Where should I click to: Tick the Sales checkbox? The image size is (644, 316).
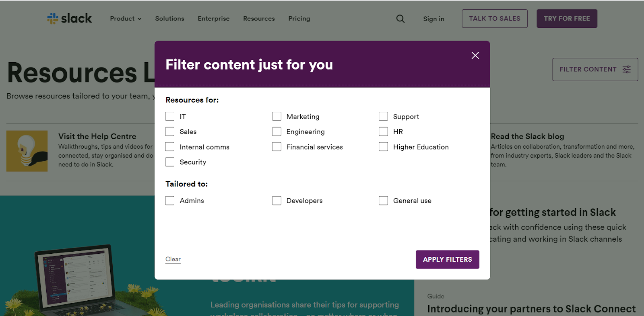(170, 131)
